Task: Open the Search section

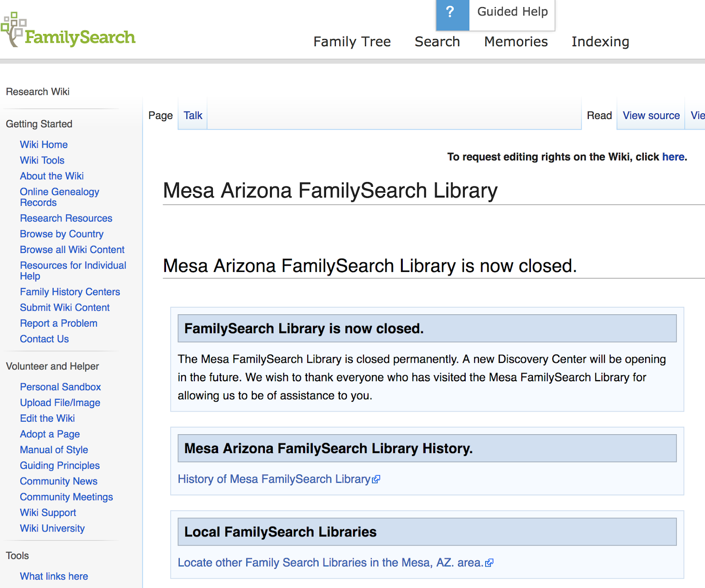Action: pos(437,41)
